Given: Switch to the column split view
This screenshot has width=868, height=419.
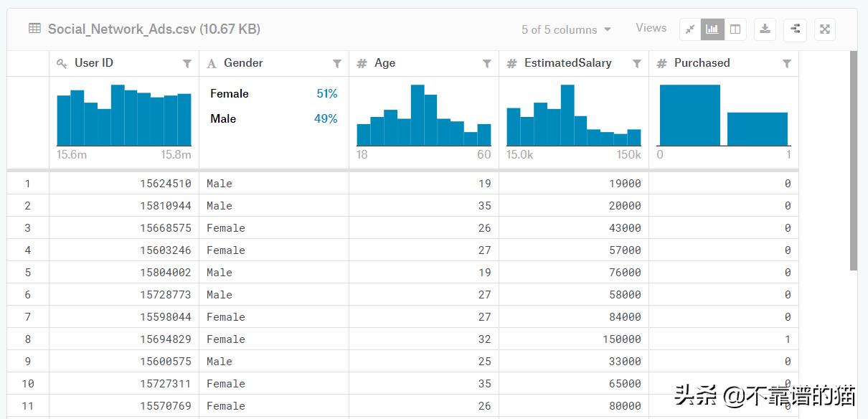Looking at the screenshot, I should pyautogui.click(x=735, y=29).
